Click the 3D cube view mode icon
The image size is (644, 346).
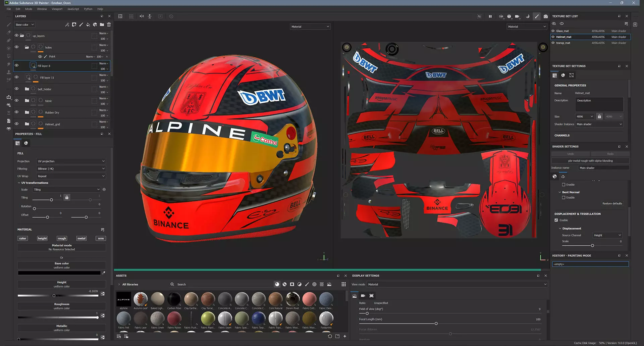[509, 16]
